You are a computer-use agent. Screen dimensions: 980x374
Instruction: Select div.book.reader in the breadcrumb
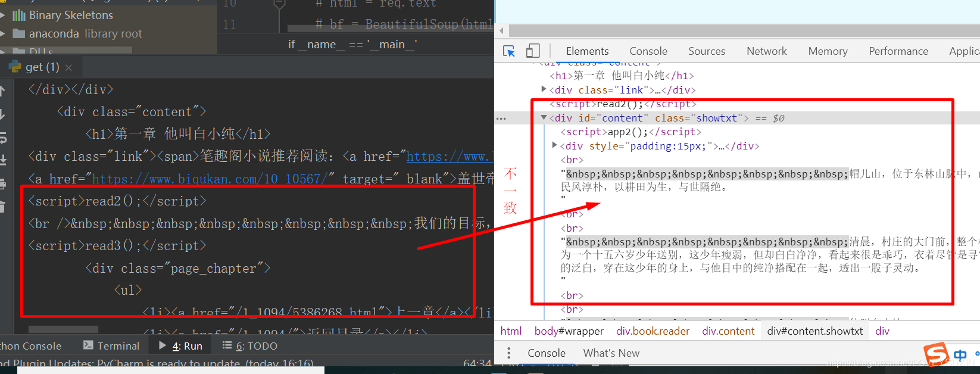tap(653, 331)
